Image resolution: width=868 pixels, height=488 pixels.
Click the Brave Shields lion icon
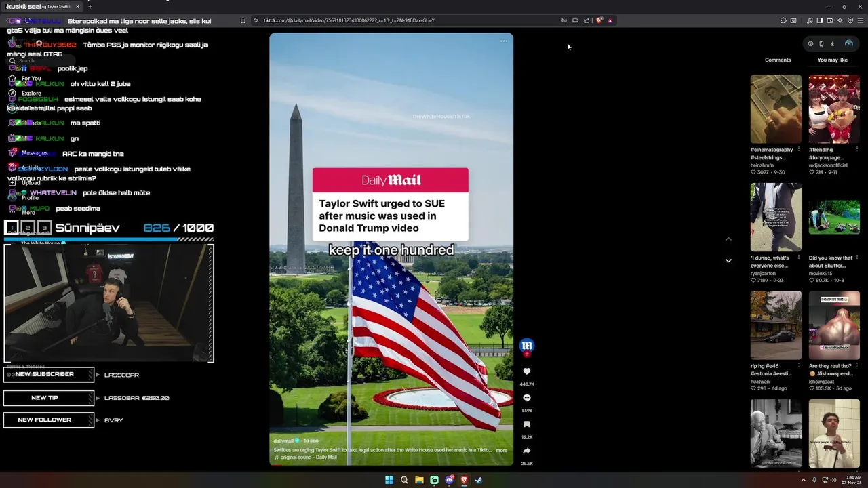[599, 20]
